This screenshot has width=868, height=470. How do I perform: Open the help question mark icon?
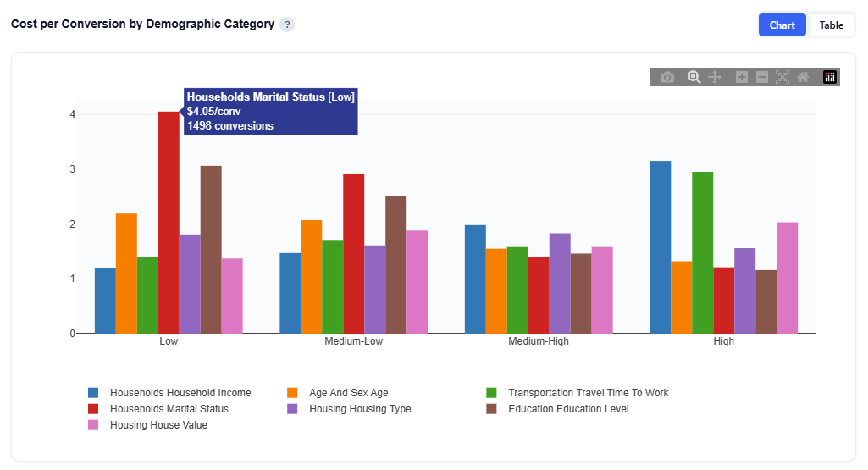(287, 25)
